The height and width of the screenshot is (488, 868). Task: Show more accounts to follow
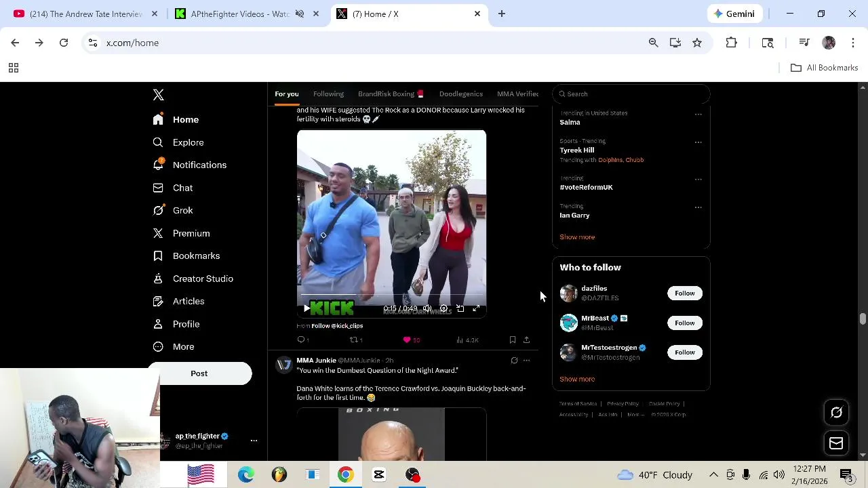coord(577,380)
